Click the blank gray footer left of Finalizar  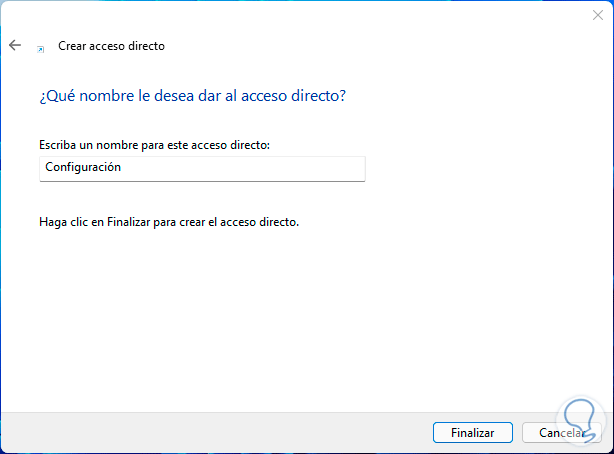coord(220,432)
